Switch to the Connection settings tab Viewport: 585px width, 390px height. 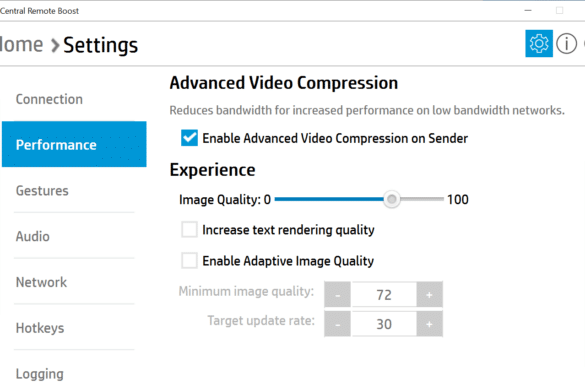tap(49, 99)
